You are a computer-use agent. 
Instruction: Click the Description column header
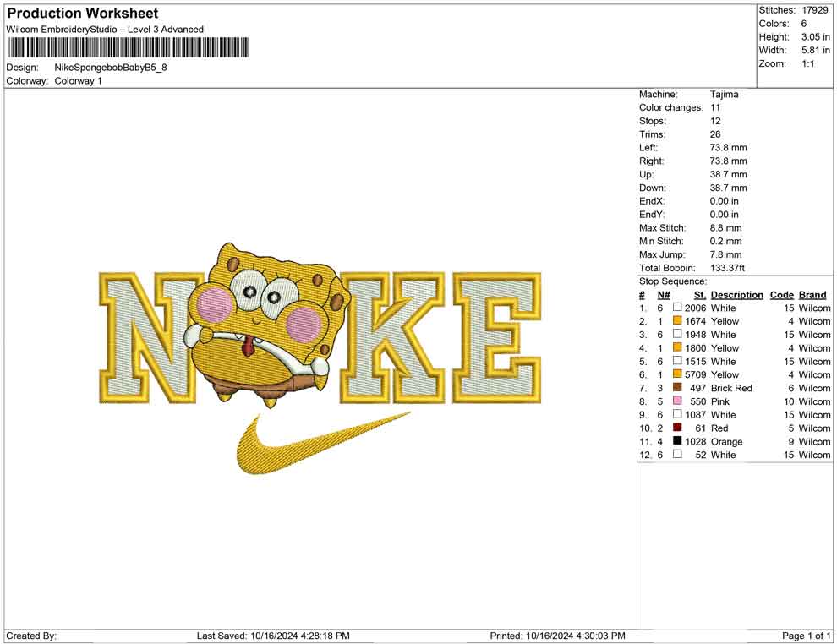736,295
